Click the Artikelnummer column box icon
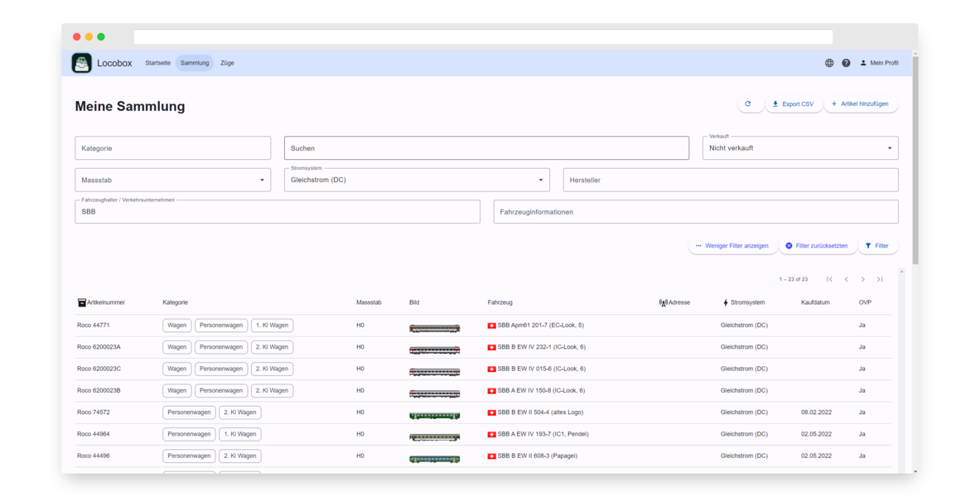 coord(82,302)
